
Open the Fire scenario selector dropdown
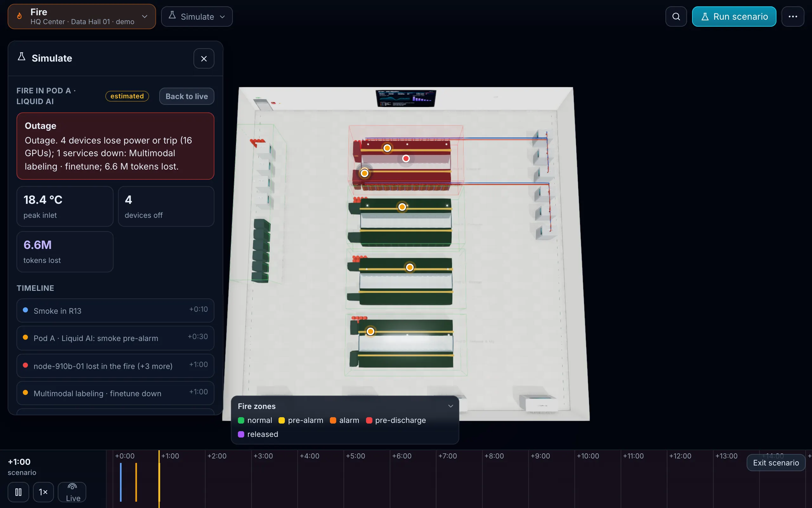tap(82, 17)
